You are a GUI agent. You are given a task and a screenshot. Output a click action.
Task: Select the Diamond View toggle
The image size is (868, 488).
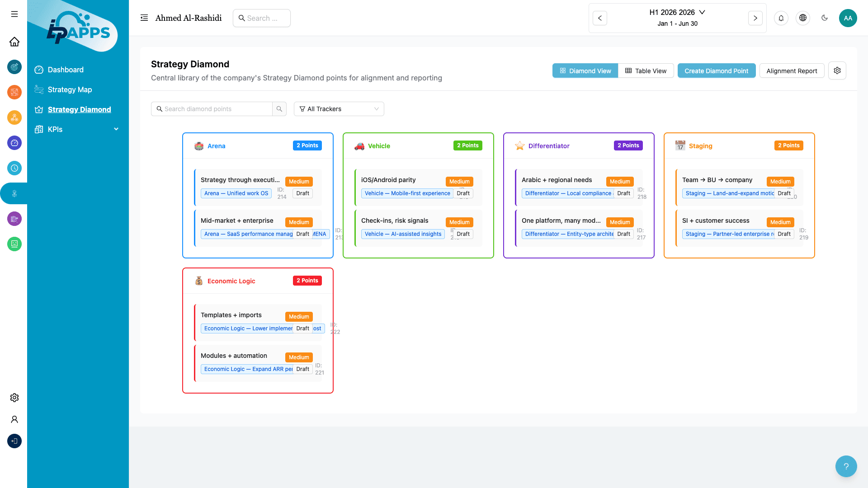click(x=585, y=70)
